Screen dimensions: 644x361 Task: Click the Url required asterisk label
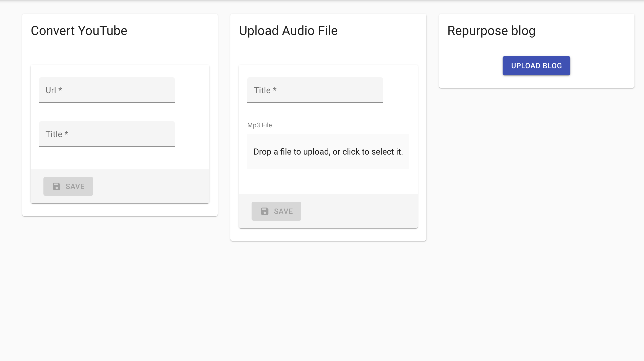coord(54,90)
